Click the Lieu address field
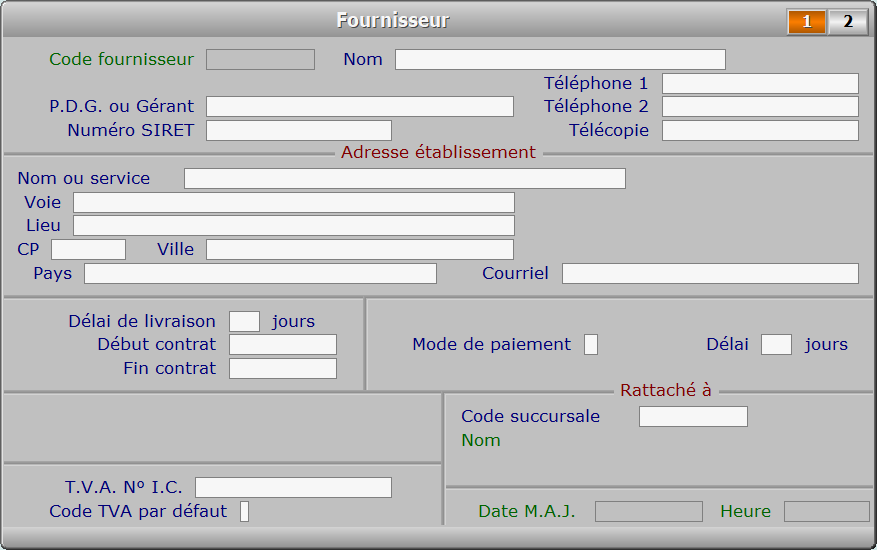 [294, 225]
